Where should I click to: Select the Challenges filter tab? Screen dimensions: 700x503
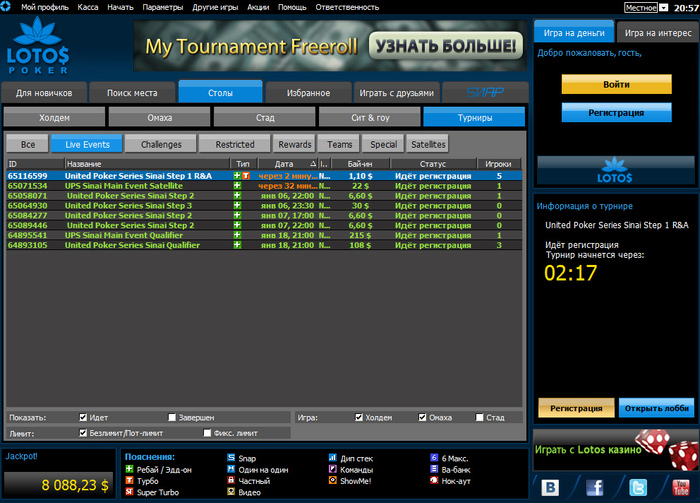[x=161, y=144]
